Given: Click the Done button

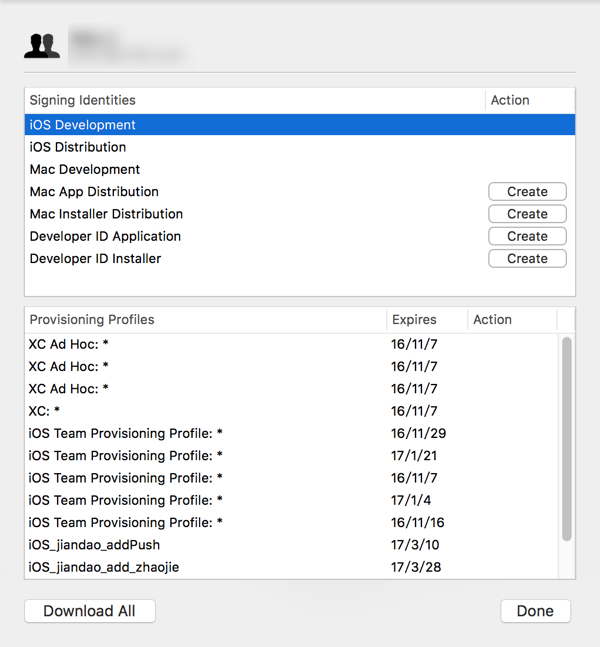Looking at the screenshot, I should [x=535, y=611].
